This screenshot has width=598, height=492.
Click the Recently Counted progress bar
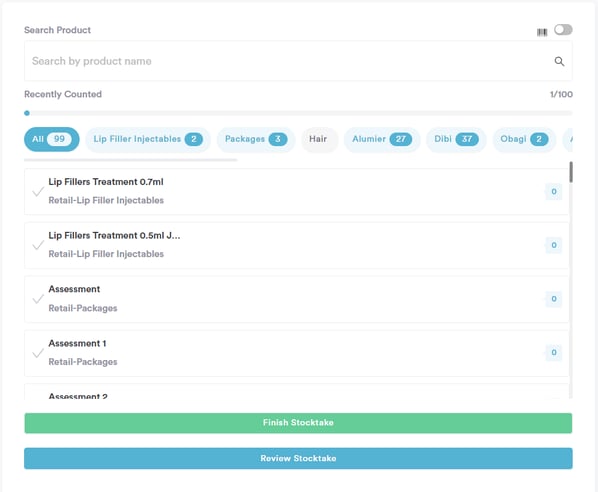tap(298, 113)
